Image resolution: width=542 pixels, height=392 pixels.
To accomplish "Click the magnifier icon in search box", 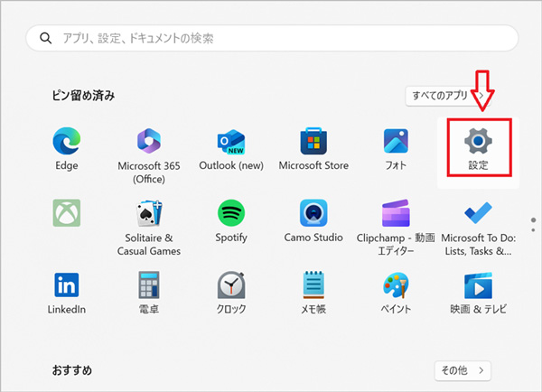I will (46, 38).
